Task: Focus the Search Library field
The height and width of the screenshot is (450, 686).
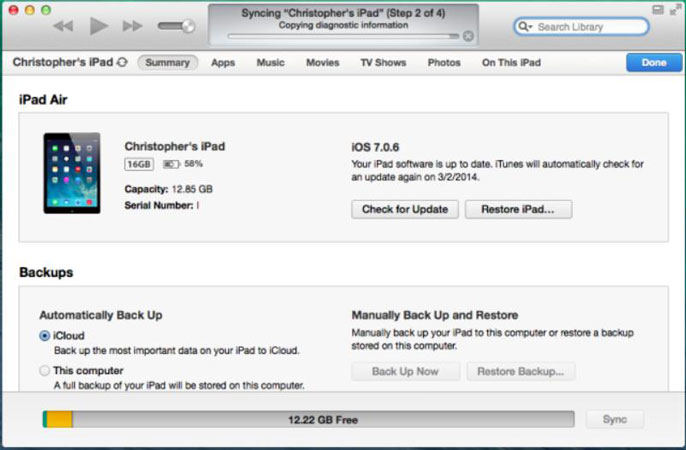Action: click(581, 27)
